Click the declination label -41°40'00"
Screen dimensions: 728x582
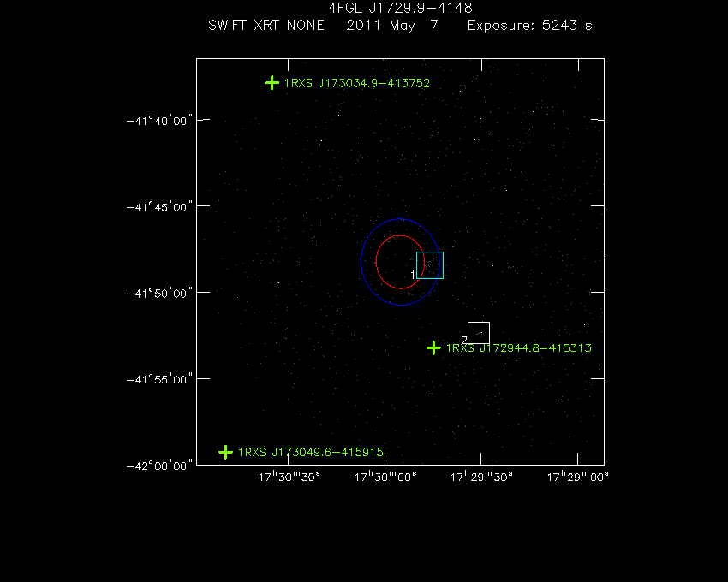tap(159, 121)
